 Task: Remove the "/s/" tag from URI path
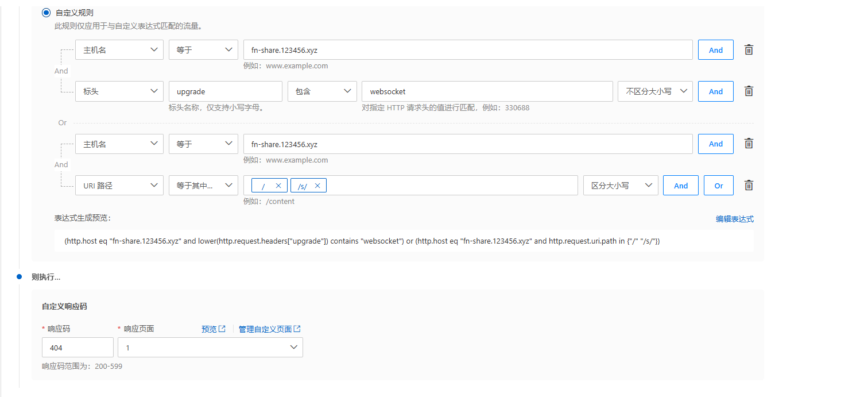(317, 186)
